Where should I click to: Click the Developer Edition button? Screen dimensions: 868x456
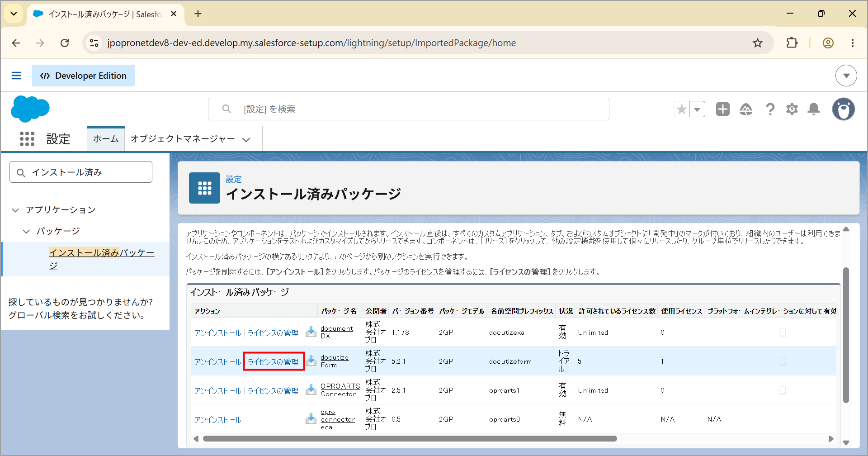pyautogui.click(x=83, y=76)
